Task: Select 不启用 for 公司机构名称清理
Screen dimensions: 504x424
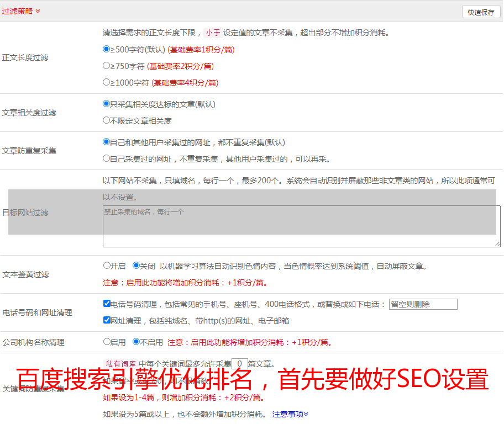Action: 136,342
